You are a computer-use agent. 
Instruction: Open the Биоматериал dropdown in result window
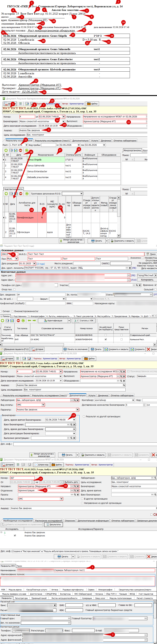pyautogui.click(x=63, y=121)
